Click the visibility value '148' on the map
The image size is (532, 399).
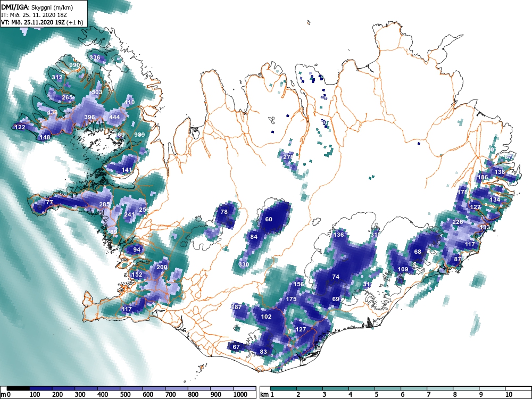tap(45, 137)
